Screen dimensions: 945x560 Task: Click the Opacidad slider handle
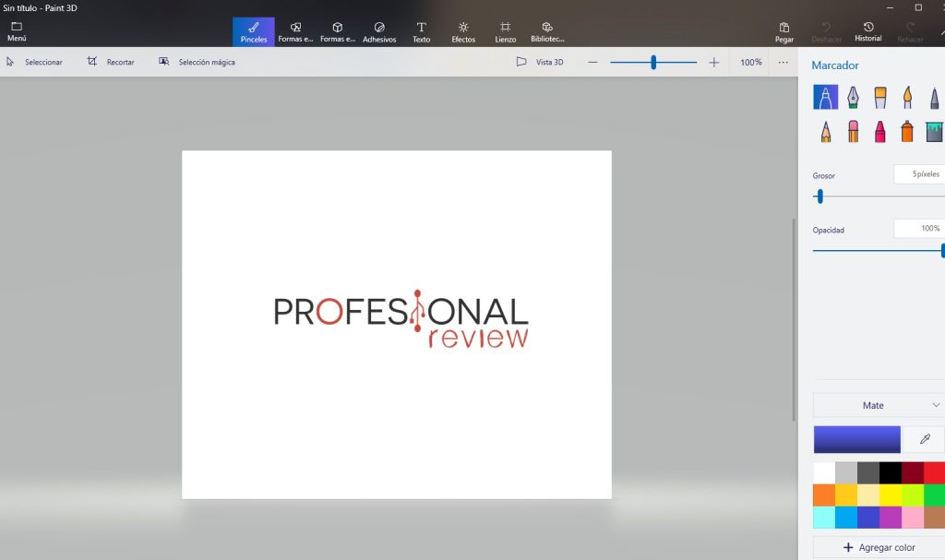click(942, 250)
